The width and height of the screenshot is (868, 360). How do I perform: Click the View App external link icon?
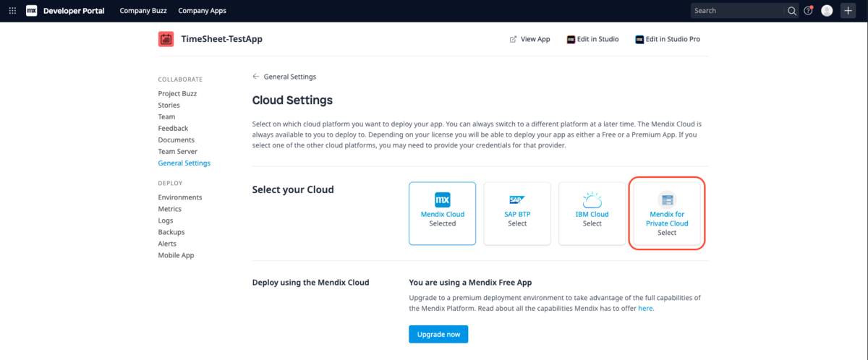[x=513, y=39]
